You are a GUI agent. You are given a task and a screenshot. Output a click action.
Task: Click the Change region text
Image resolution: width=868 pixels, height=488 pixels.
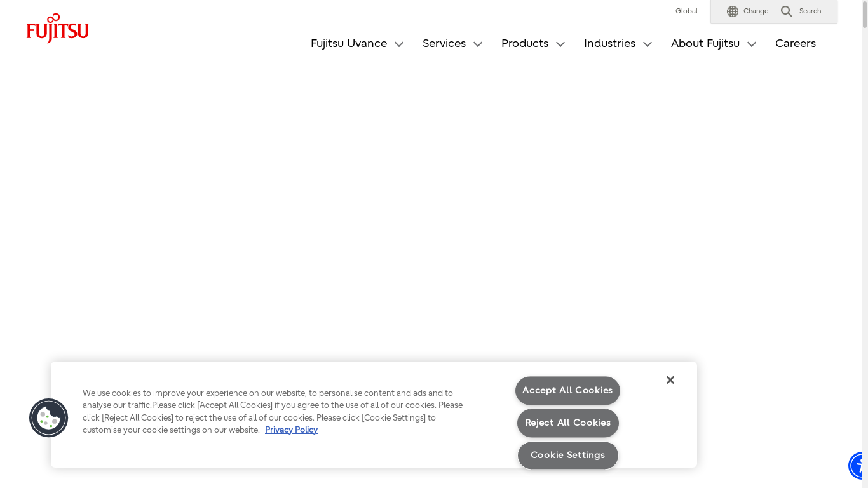(x=756, y=11)
